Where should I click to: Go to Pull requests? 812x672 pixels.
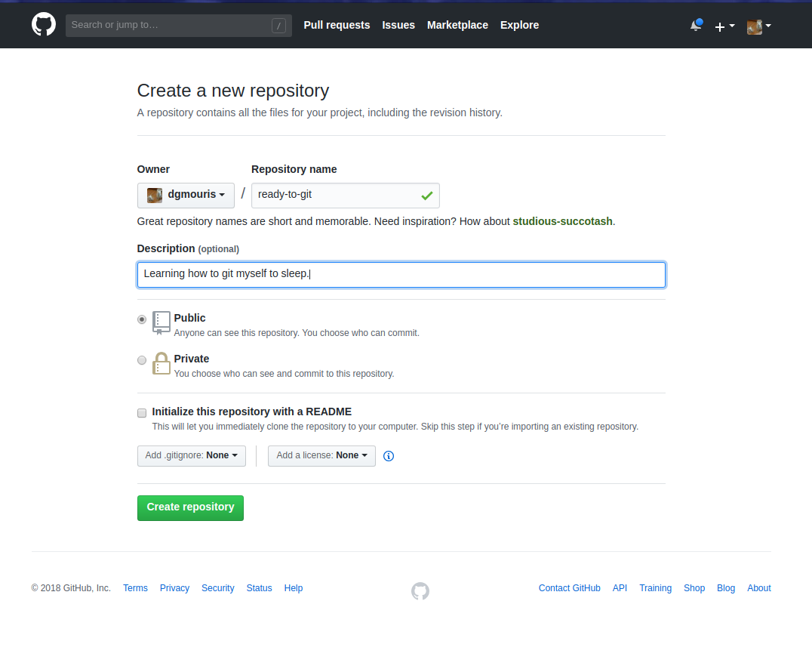(x=337, y=25)
